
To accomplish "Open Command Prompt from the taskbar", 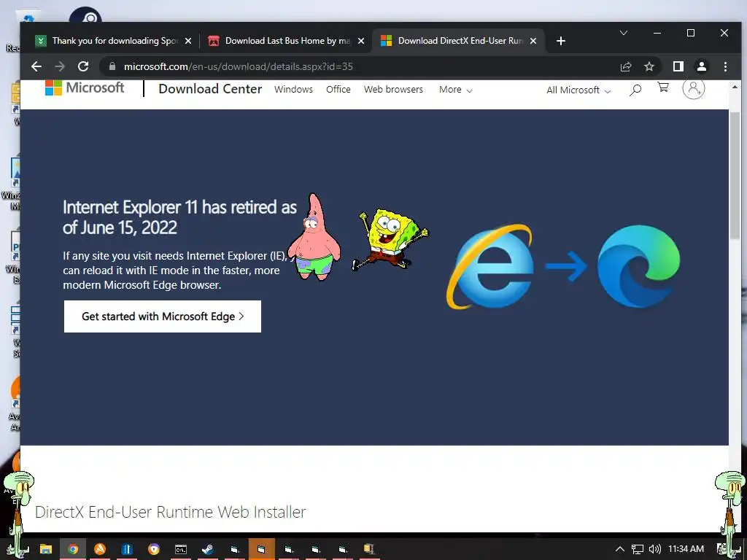I will pyautogui.click(x=181, y=550).
